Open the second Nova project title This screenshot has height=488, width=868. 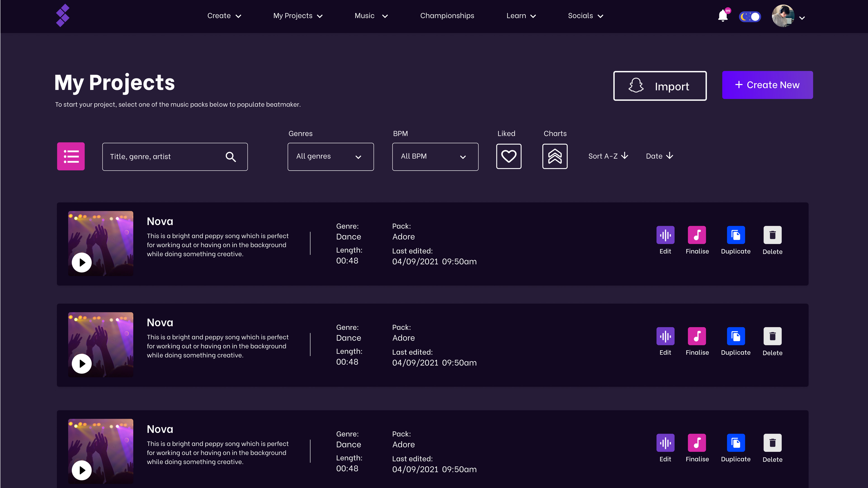(x=160, y=323)
